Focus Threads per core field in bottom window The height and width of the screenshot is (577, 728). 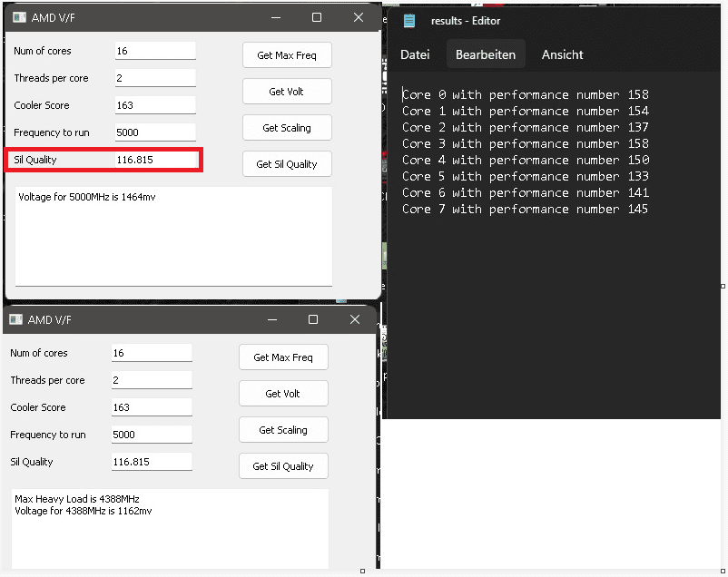click(152, 380)
